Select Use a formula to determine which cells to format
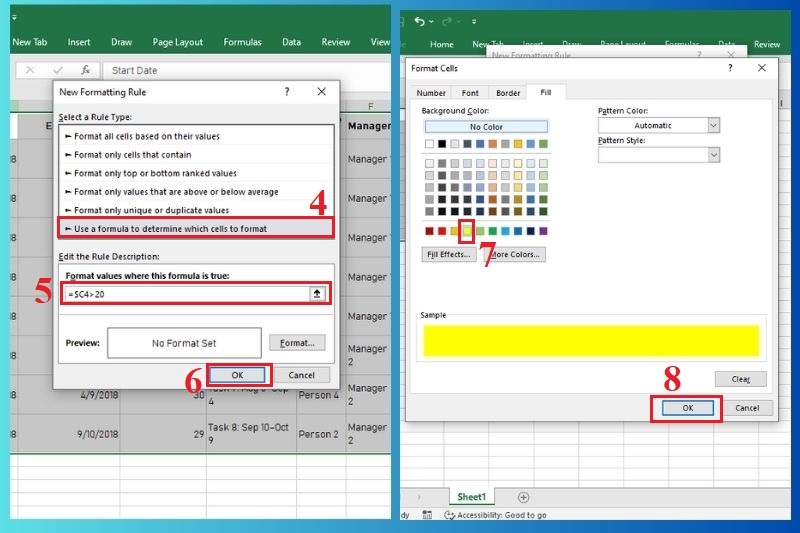This screenshot has height=533, width=800. tap(196, 229)
